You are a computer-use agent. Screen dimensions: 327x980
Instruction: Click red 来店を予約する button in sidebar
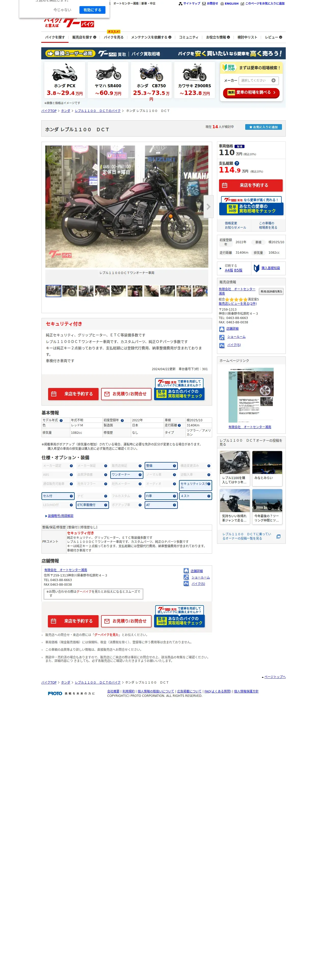pos(251,185)
